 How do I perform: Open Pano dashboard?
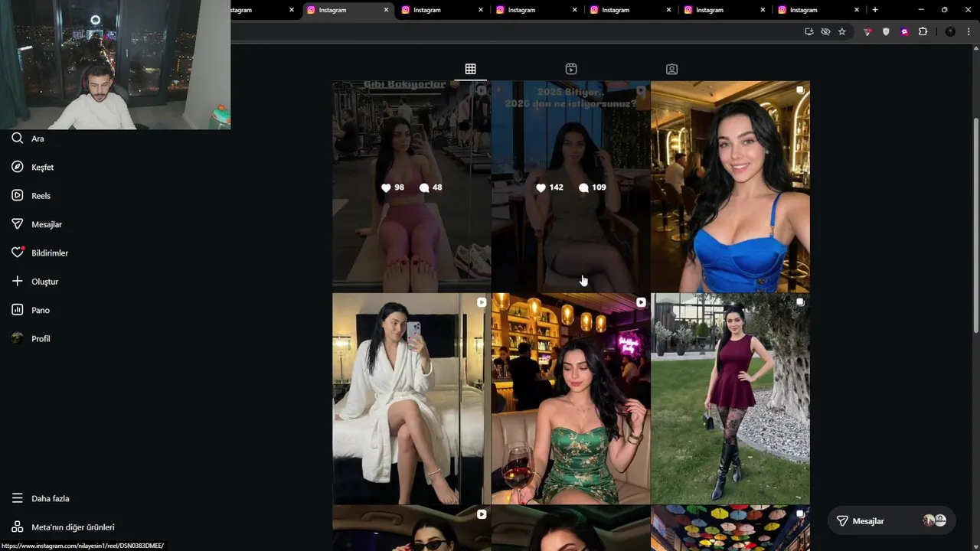(30, 310)
